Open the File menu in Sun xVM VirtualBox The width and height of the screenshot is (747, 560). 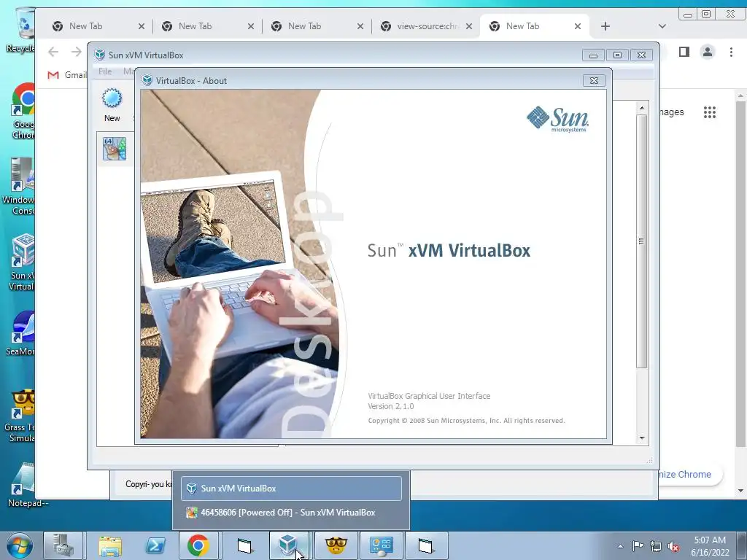[105, 71]
